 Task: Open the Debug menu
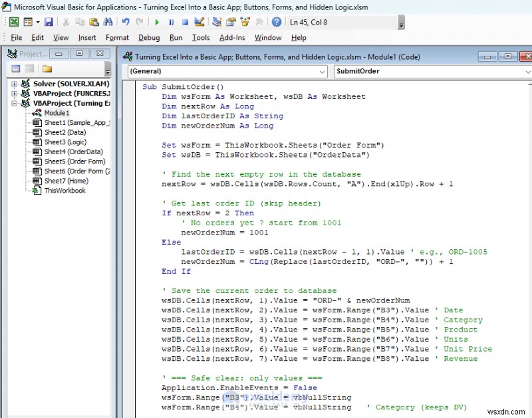pos(149,38)
